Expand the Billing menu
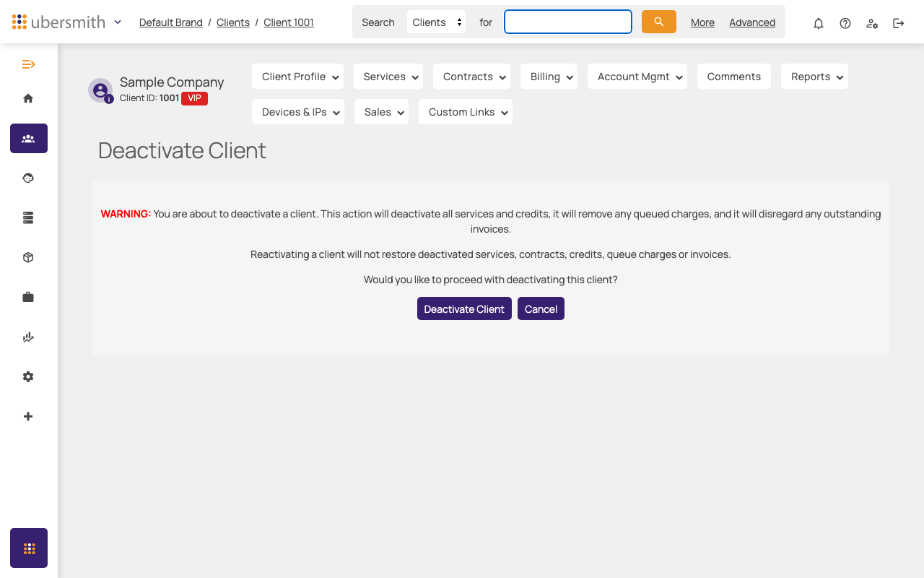 pos(549,77)
